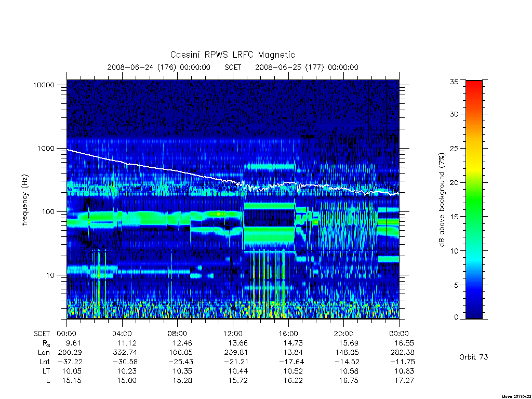This screenshot has height=399, width=532.
Task: Click the 5 colorbar tick label
Action: (x=456, y=285)
